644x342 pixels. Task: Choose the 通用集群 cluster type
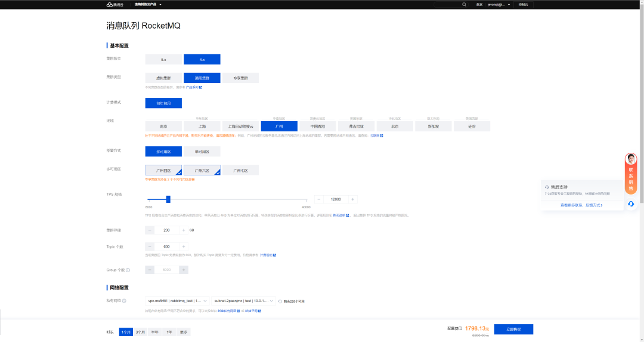click(x=202, y=78)
